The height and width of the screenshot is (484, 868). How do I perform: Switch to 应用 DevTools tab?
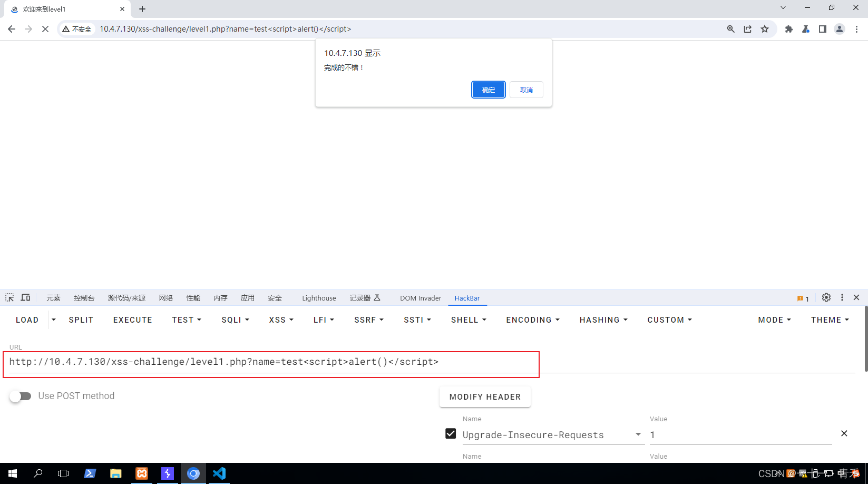tap(248, 298)
